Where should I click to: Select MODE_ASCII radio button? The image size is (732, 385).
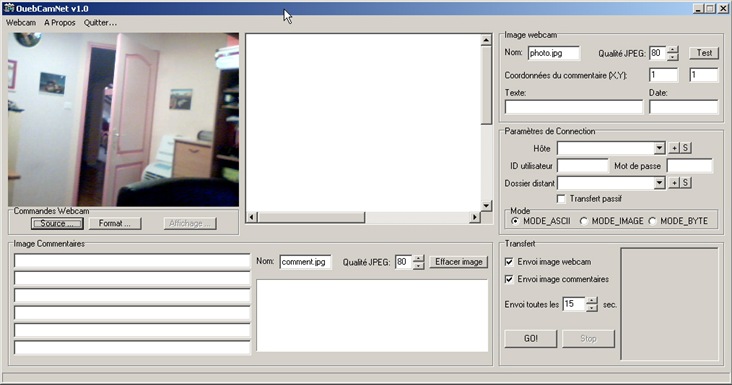[x=515, y=221]
